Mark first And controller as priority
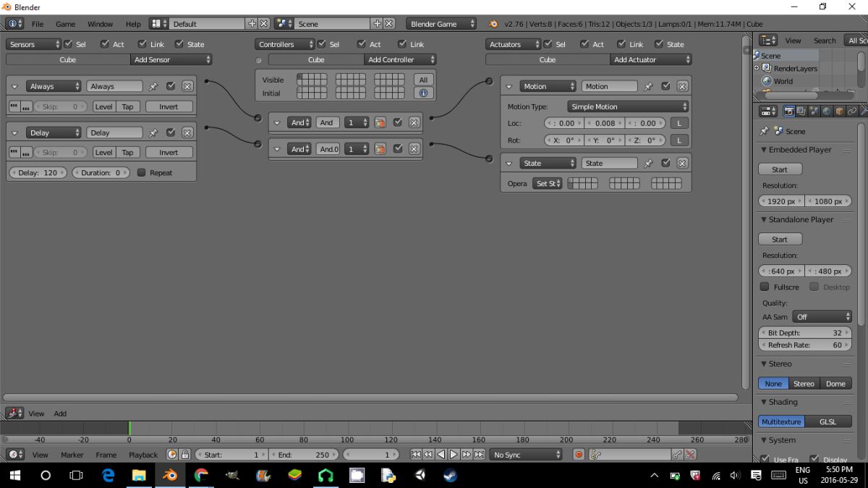868x488 pixels. (380, 122)
